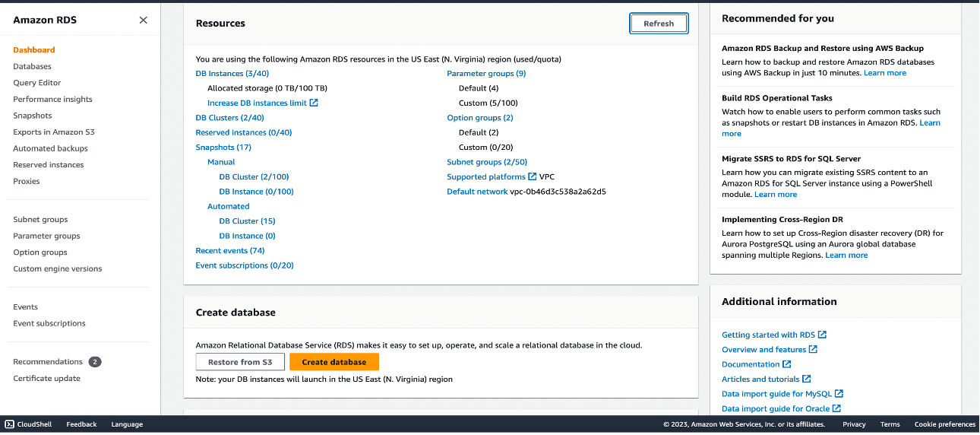
Task: Open Event subscriptions (0/20) link
Action: pyautogui.click(x=245, y=265)
